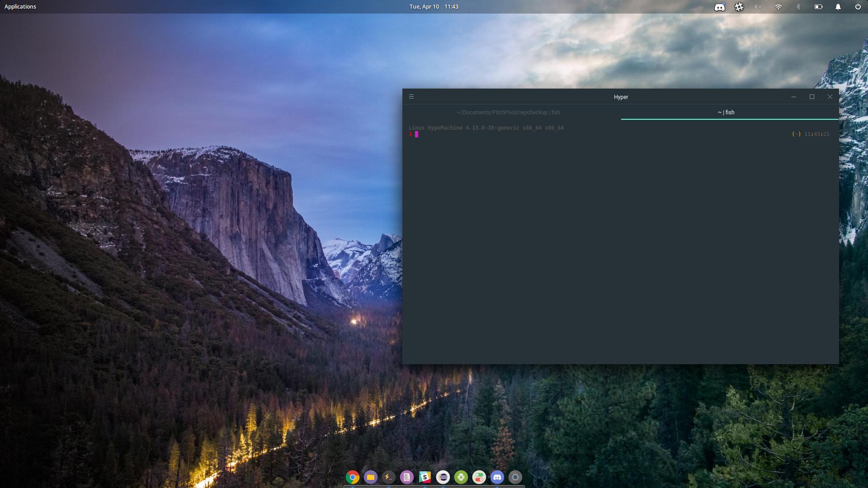Open the notifications bell
Screen dimensions: 868x488
(x=838, y=7)
